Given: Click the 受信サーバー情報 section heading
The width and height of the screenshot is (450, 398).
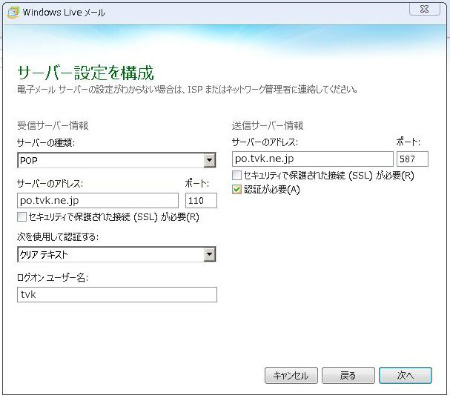Looking at the screenshot, I should pyautogui.click(x=53, y=126).
